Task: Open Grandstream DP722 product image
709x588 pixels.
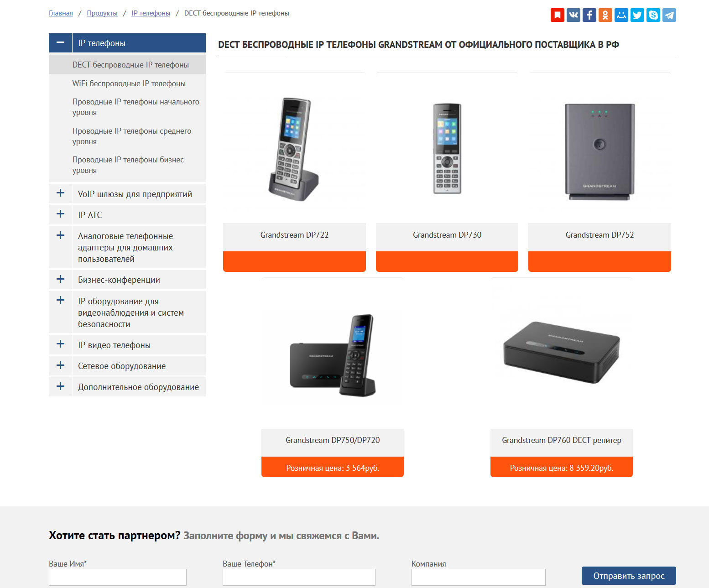Action: (294, 148)
